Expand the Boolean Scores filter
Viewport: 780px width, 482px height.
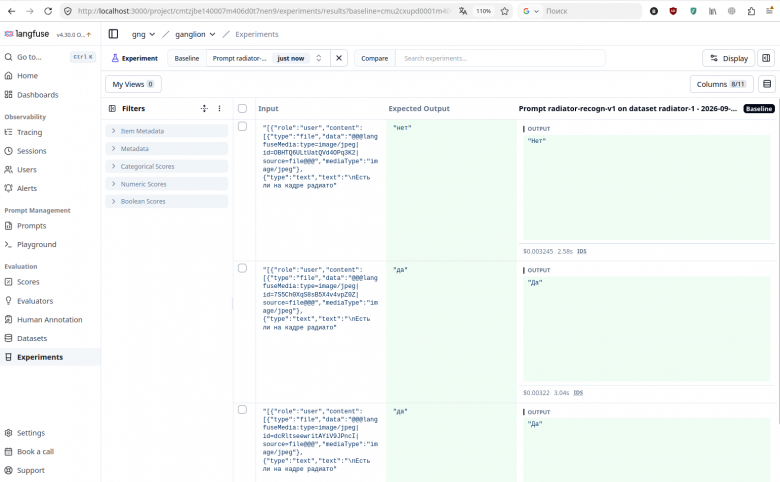pyautogui.click(x=167, y=201)
